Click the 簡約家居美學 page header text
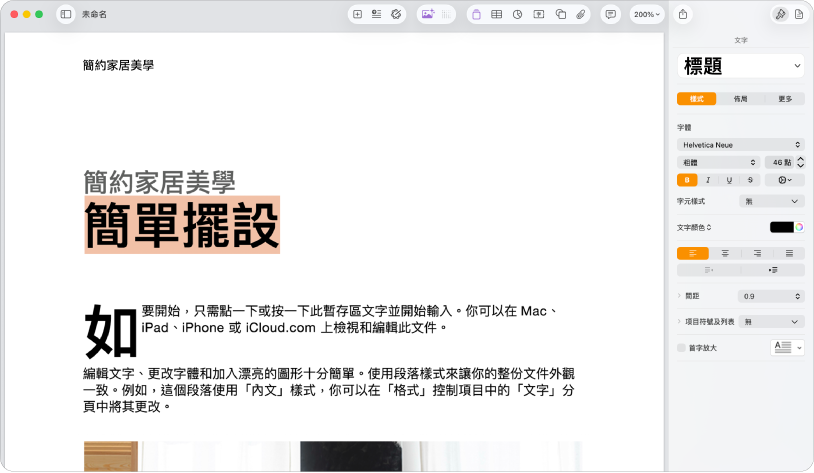Screen dimensions: 814x473 tap(118, 65)
